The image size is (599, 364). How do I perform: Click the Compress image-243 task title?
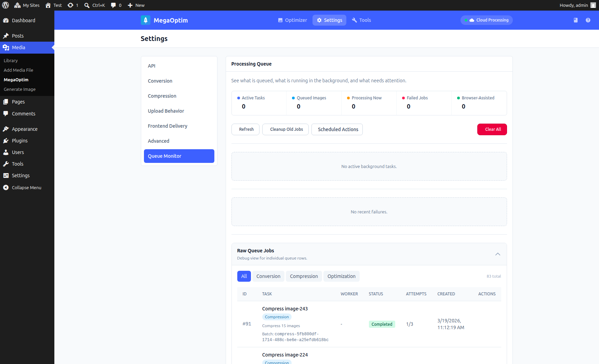(x=285, y=309)
